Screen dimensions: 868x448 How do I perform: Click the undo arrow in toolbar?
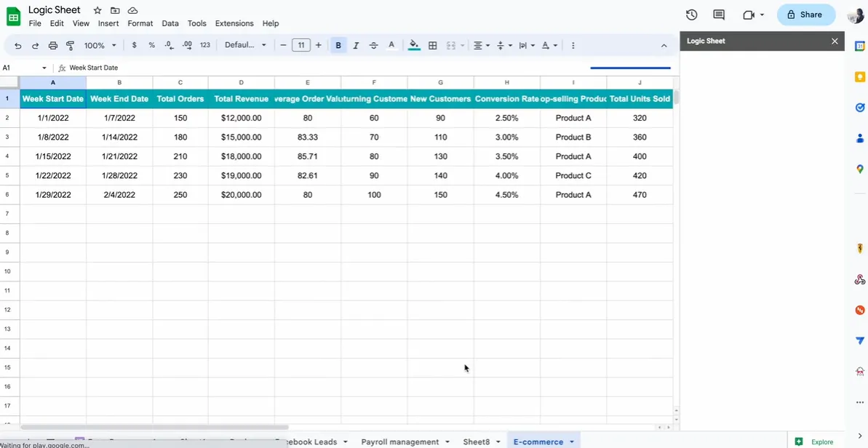[x=17, y=45]
